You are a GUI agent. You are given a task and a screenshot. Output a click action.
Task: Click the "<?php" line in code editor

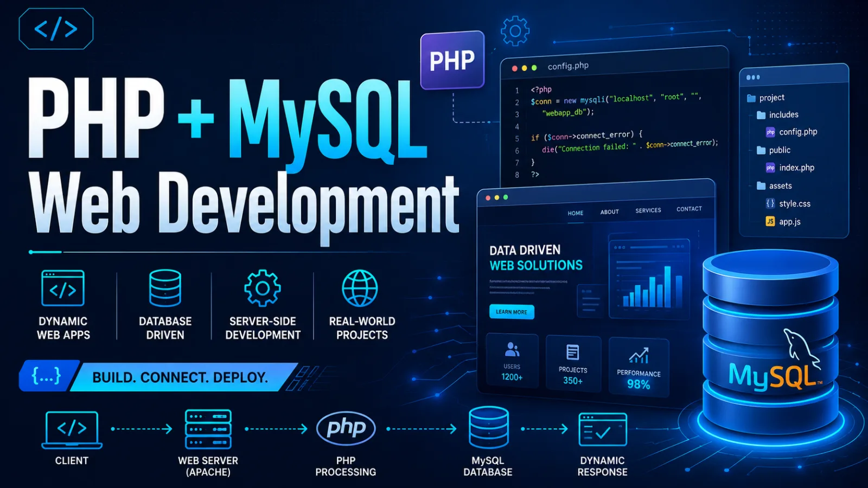click(541, 89)
